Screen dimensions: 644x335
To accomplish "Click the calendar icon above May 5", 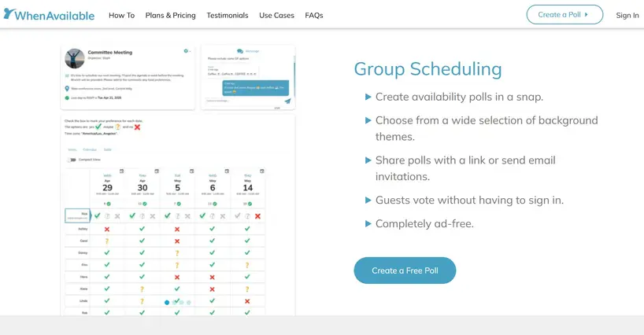I will pos(192,171).
